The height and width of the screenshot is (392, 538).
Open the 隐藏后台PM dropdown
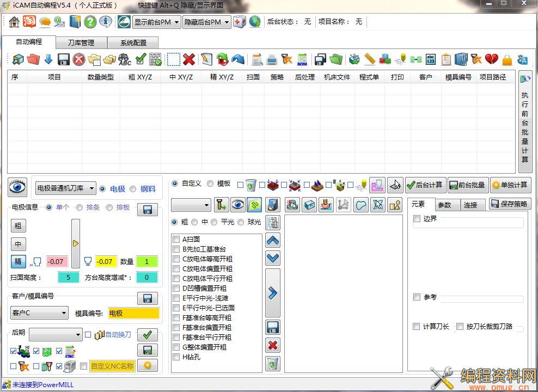(206, 22)
